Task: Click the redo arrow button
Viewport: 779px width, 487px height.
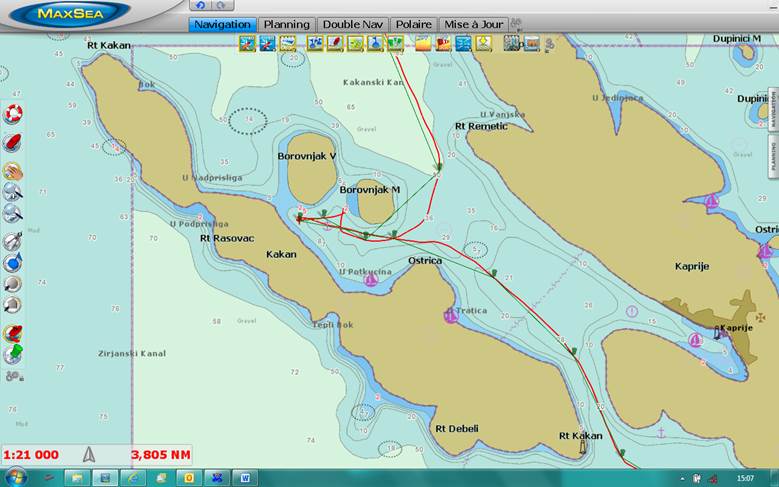Action: [x=220, y=6]
